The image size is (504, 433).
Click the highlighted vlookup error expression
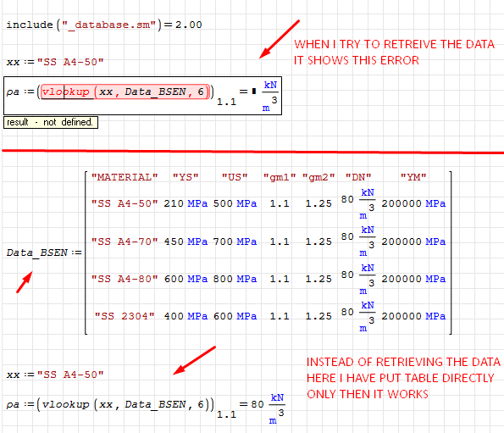pos(125,92)
